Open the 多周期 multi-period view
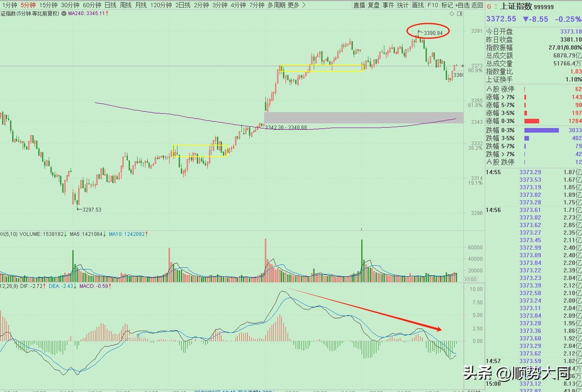The width and height of the screenshot is (582, 392). [x=276, y=5]
